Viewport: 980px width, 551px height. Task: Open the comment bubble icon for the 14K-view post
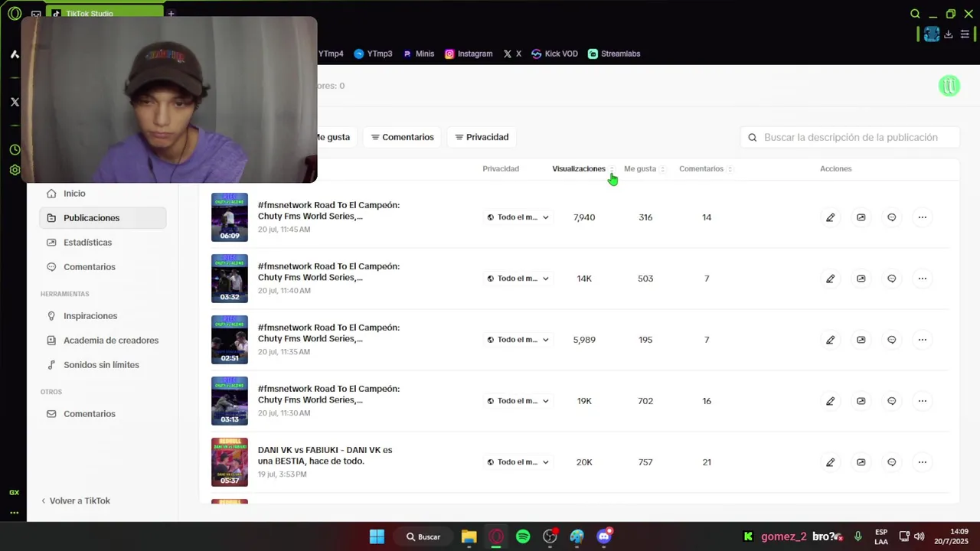pyautogui.click(x=891, y=279)
